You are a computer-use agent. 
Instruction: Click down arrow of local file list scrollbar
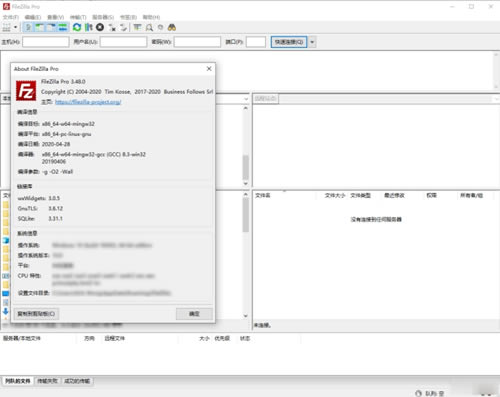click(x=246, y=316)
